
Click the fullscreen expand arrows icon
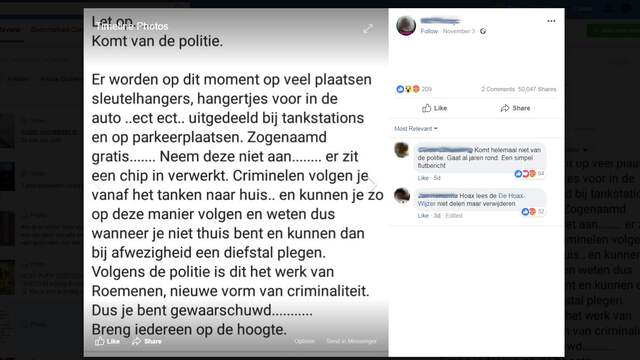pos(368,29)
